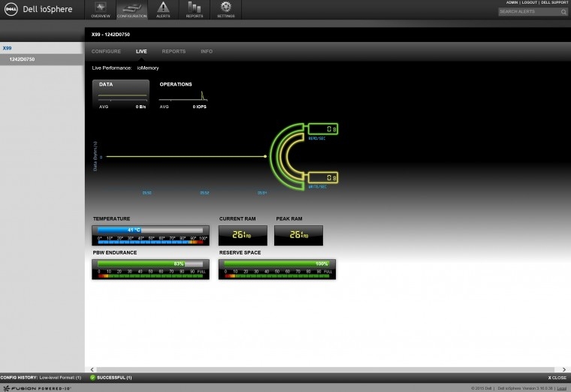Click the green Successful status check icon
The height and width of the screenshot is (392, 571).
pyautogui.click(x=92, y=378)
